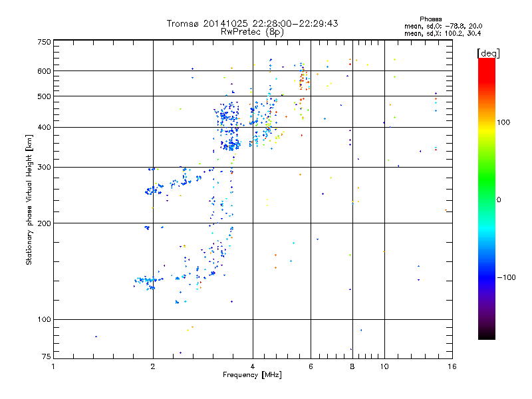Click the "Stationary phase Virtual Height [km]" axis label

point(29,199)
